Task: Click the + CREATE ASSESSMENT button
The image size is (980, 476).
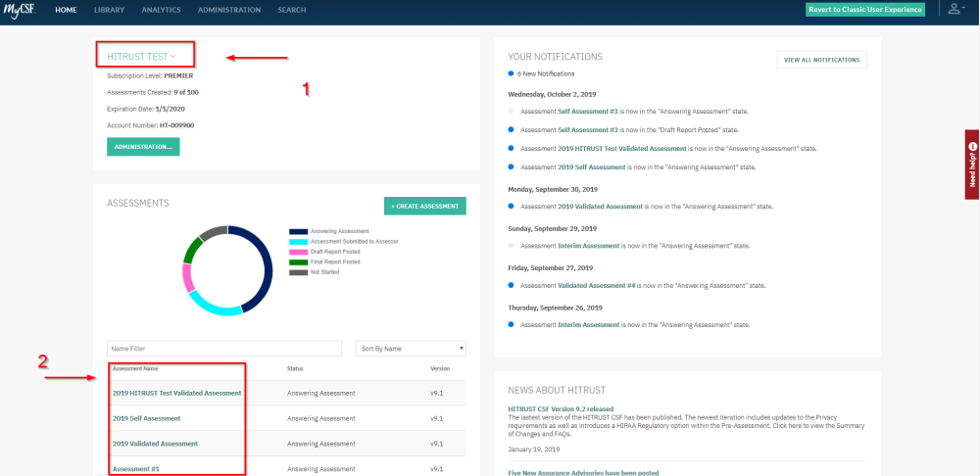Action: coord(425,206)
